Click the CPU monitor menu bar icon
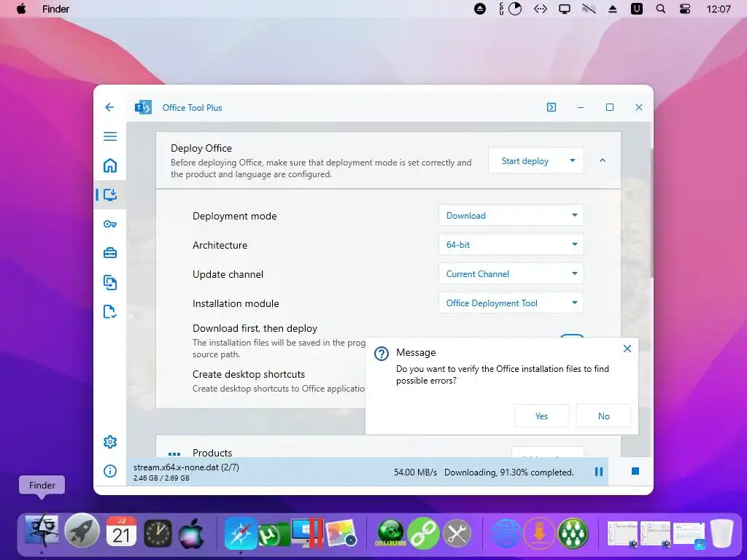The image size is (747, 560). (x=511, y=9)
